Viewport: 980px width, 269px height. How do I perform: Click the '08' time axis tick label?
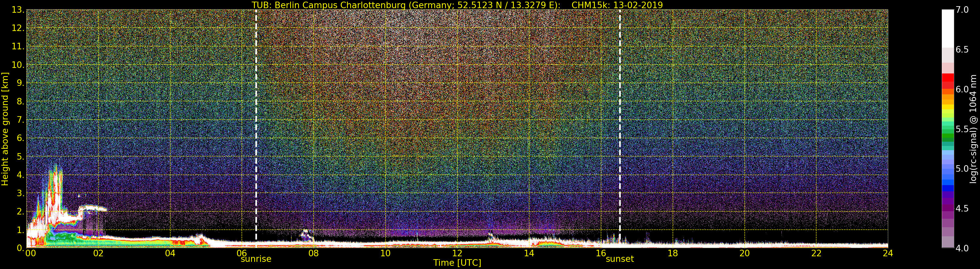point(313,253)
